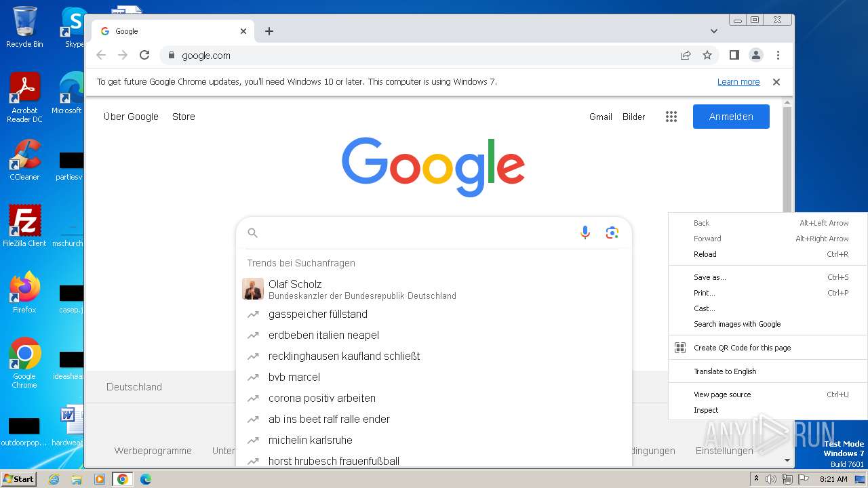868x488 pixels.
Task: Select corona positiv arbeiten suggestion
Action: click(x=434, y=399)
